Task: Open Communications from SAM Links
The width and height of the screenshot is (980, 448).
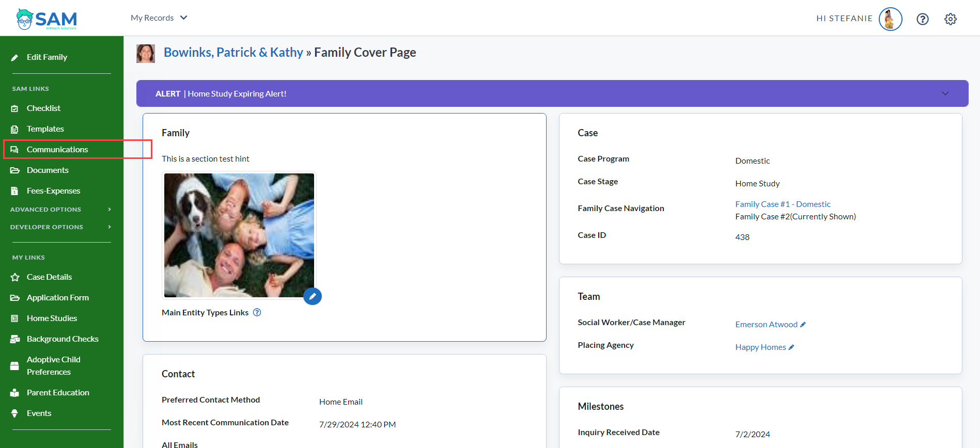Action: tap(57, 150)
